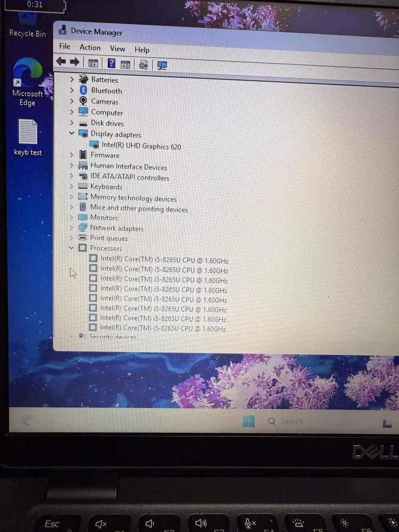The height and width of the screenshot is (532, 399).
Task: Select the Batteries category icon
Action: pyautogui.click(x=83, y=79)
